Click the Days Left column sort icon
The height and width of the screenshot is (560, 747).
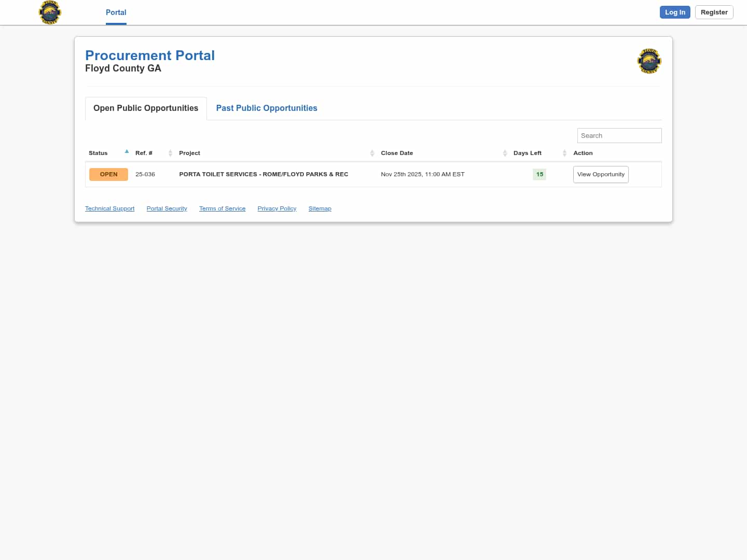tap(564, 153)
